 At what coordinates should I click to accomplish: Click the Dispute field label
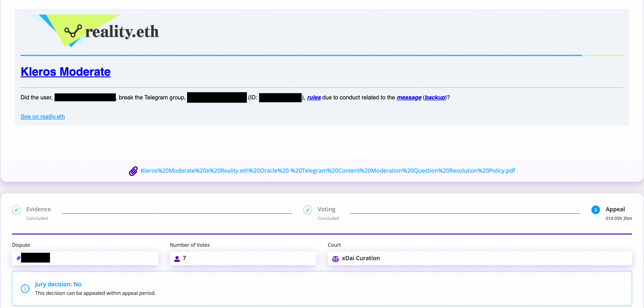(x=21, y=245)
